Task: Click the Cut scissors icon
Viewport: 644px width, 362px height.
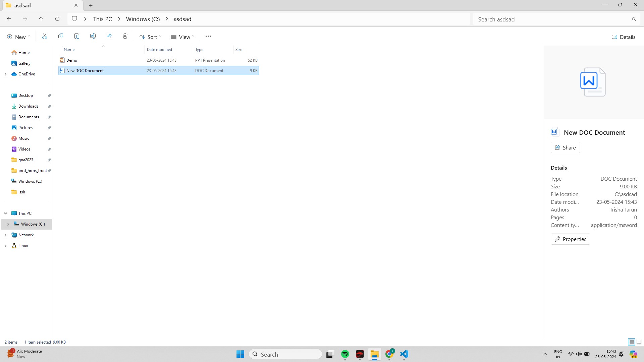Action: pyautogui.click(x=45, y=36)
